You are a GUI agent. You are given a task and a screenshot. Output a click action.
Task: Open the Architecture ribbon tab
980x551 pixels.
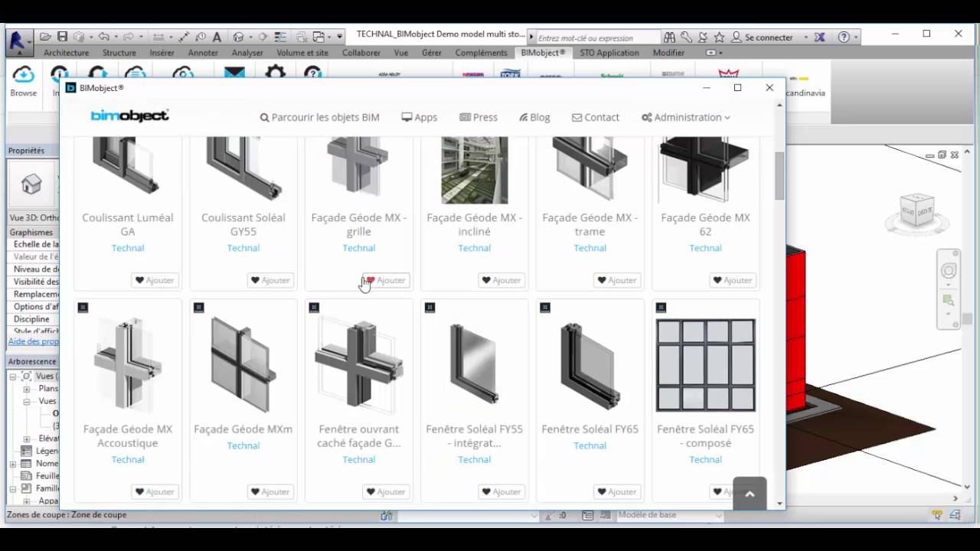[67, 53]
